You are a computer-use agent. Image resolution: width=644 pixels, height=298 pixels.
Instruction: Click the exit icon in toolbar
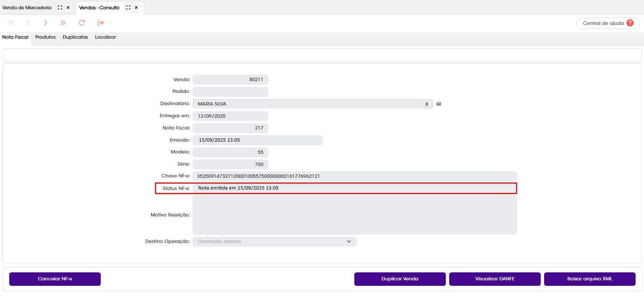point(101,23)
